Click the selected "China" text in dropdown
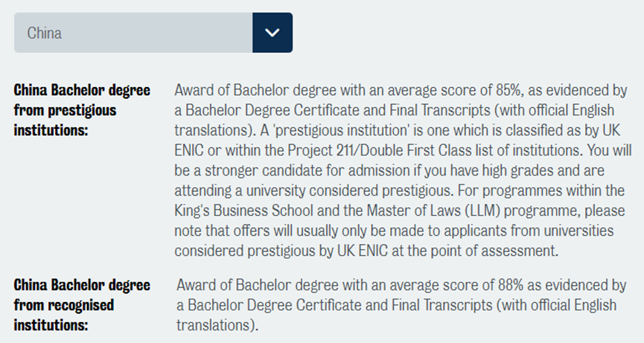This screenshot has height=343, width=644. click(x=45, y=33)
